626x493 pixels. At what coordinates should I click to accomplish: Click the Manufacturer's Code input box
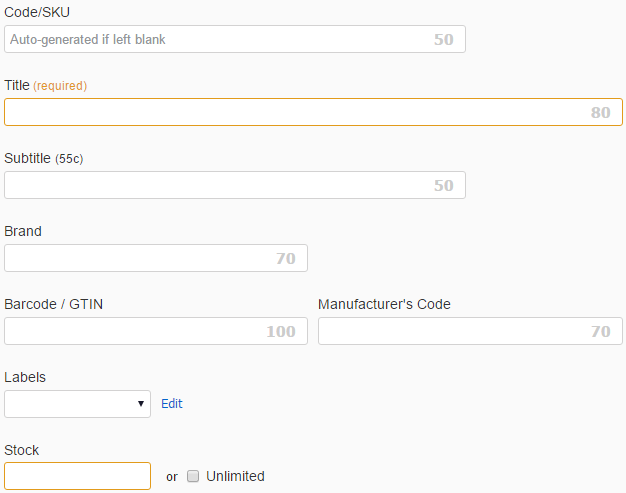tap(470, 331)
